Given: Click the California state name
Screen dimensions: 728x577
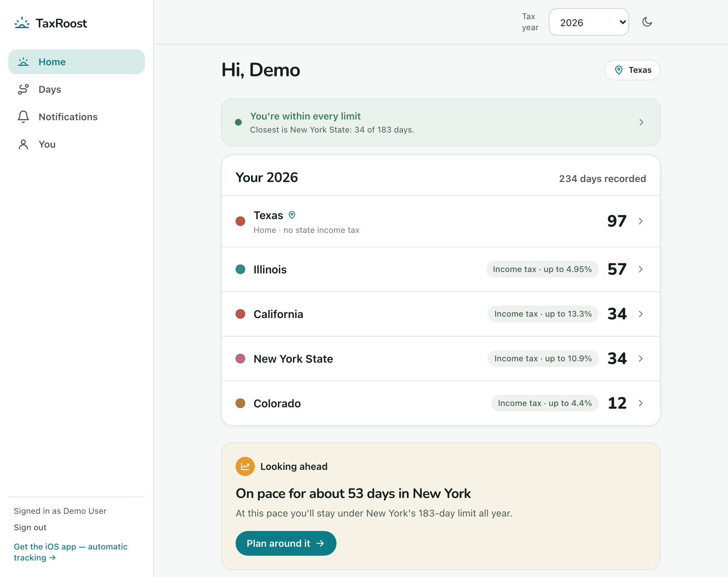Looking at the screenshot, I should [x=278, y=314].
